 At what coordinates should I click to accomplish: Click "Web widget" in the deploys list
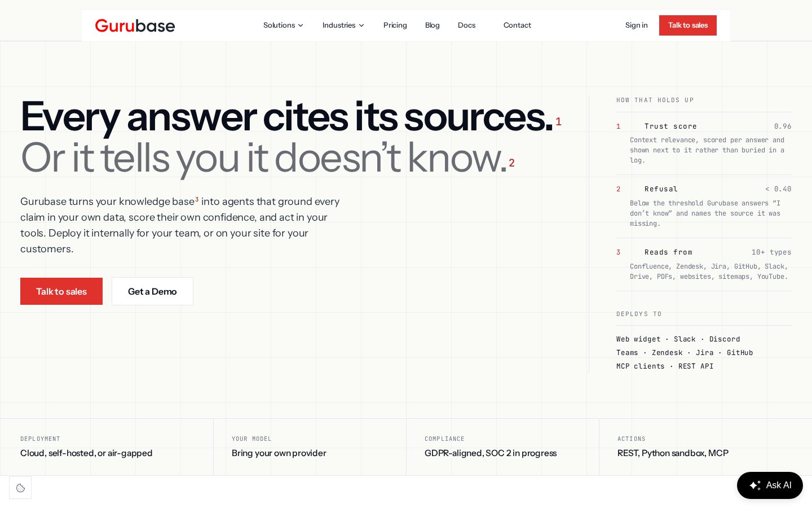tap(638, 339)
